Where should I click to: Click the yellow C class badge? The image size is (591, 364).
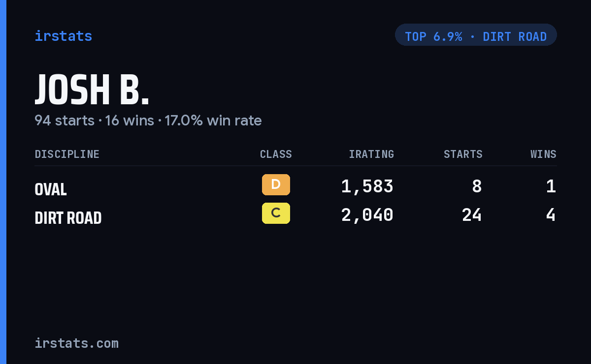pos(276,213)
